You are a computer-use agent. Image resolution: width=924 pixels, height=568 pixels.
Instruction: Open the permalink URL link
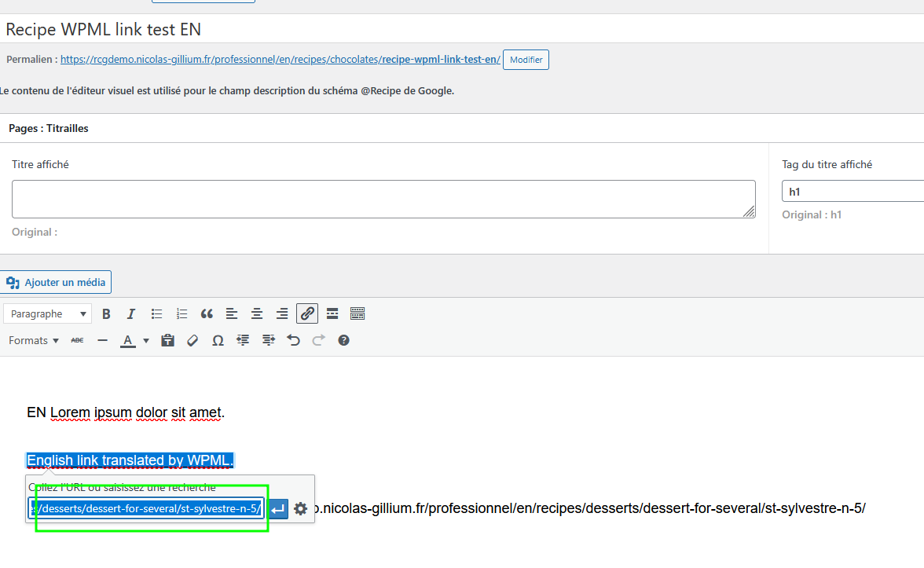point(280,59)
